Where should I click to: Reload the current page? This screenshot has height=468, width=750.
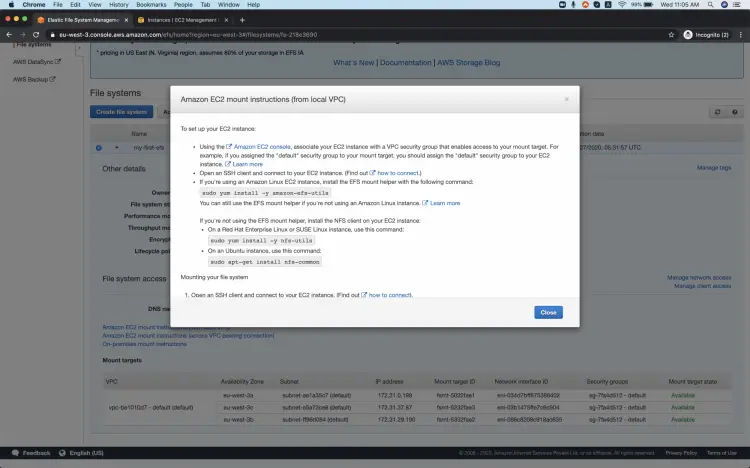(x=36, y=35)
